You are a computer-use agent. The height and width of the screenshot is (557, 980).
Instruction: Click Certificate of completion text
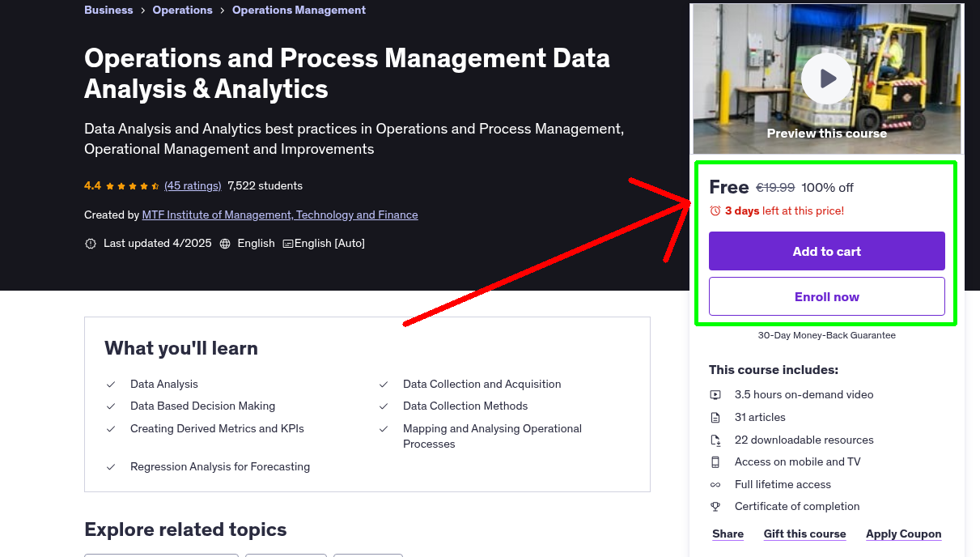pyautogui.click(x=797, y=506)
